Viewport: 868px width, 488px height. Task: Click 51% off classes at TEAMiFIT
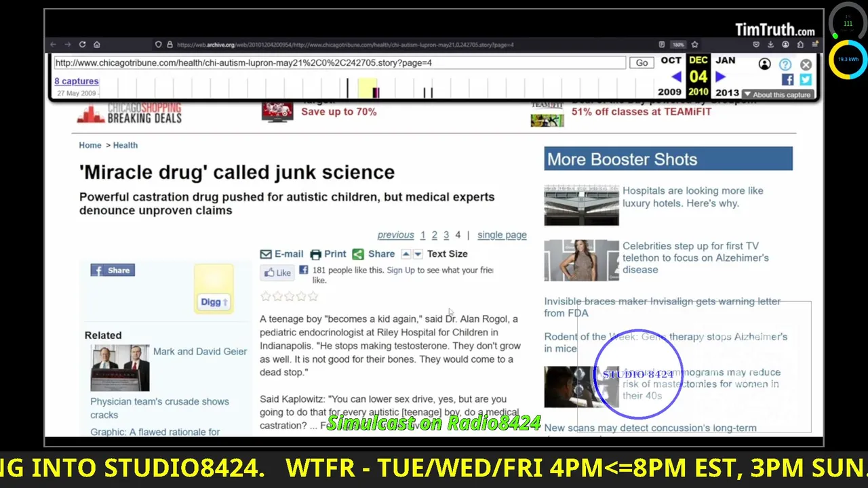click(x=642, y=111)
